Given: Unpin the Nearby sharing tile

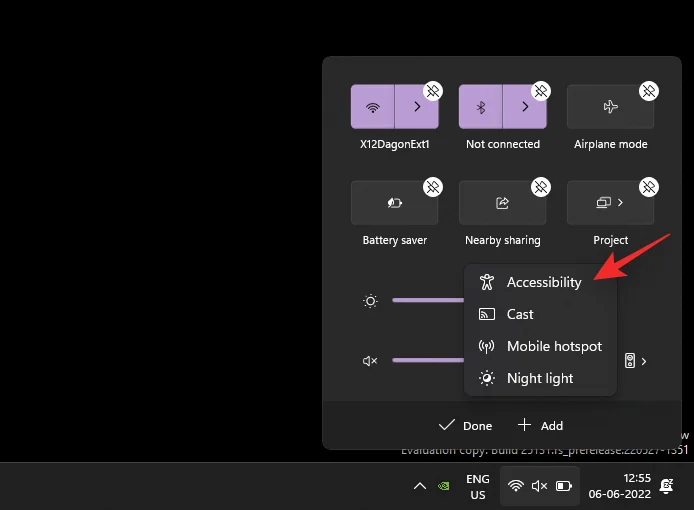Looking at the screenshot, I should tap(541, 187).
